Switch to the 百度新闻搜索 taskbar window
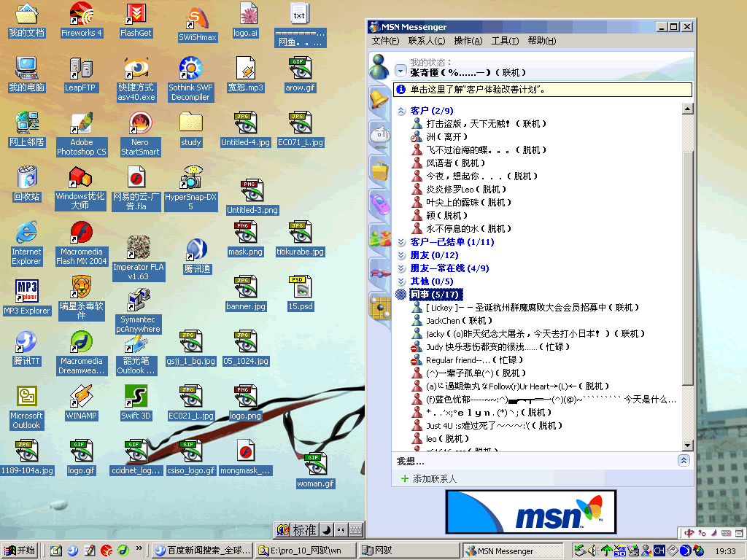Viewport: 747px width, 560px height. (x=203, y=551)
